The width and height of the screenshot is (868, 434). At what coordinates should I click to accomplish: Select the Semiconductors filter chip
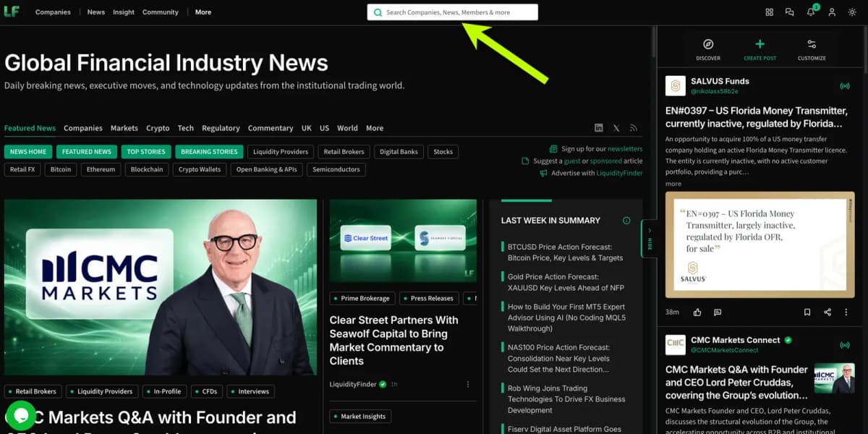[336, 170]
